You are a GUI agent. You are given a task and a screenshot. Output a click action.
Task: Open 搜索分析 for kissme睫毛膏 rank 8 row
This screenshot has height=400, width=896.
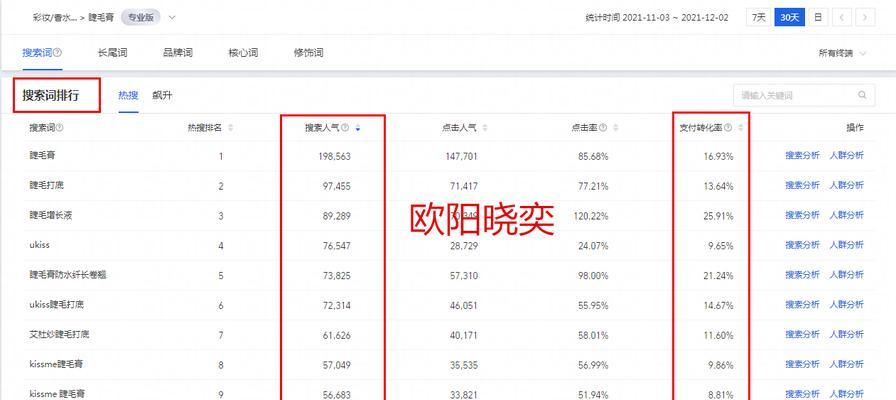[x=802, y=364]
